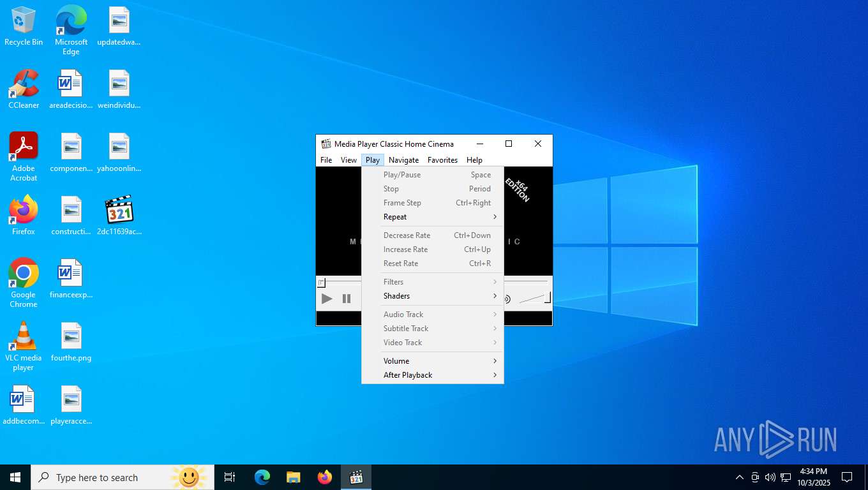The image size is (868, 490).
Task: Select the componen... image file
Action: 71,152
